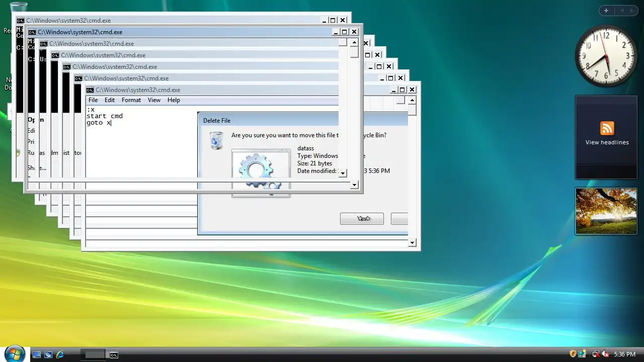644x362 pixels.
Task: Click the security shield tray icon
Action: point(573,354)
